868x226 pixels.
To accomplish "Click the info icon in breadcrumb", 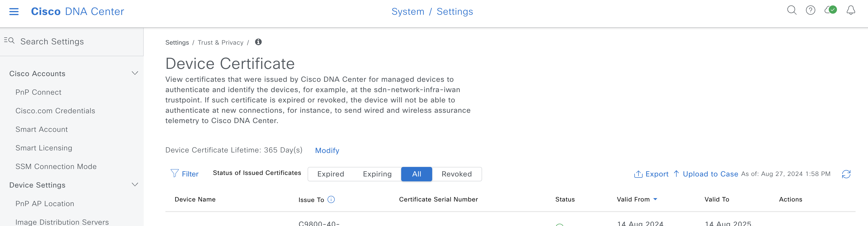I will [258, 42].
